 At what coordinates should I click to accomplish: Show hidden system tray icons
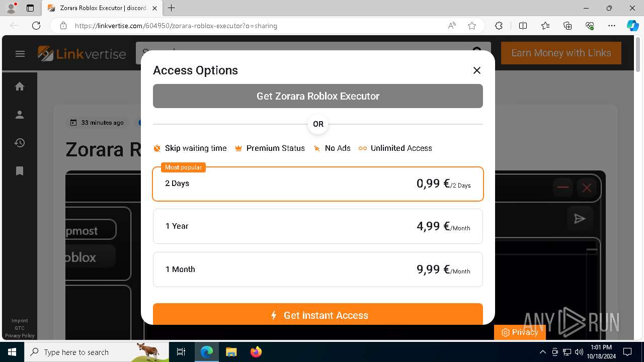click(x=542, y=352)
